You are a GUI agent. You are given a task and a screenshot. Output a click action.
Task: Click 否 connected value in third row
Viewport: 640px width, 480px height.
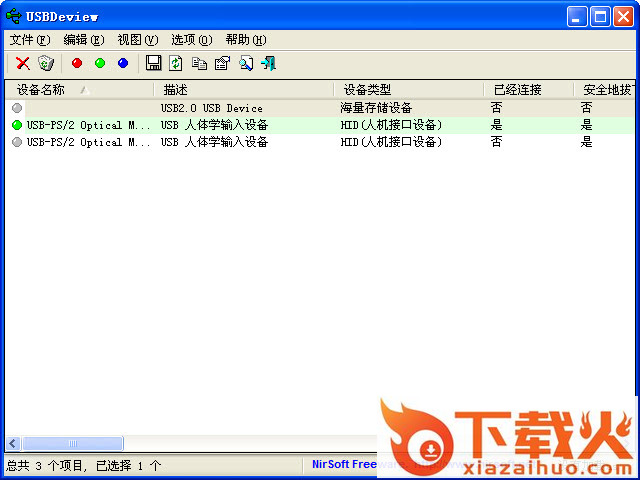pyautogui.click(x=496, y=142)
